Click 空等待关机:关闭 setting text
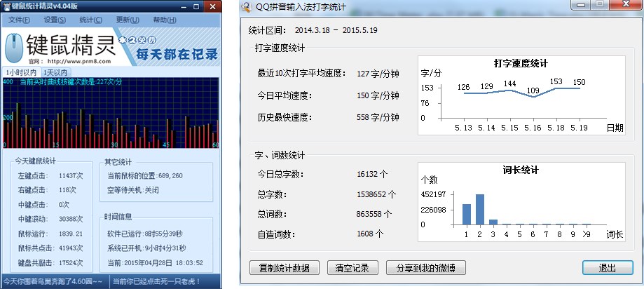The width and height of the screenshot is (644, 289). pyautogui.click(x=132, y=190)
